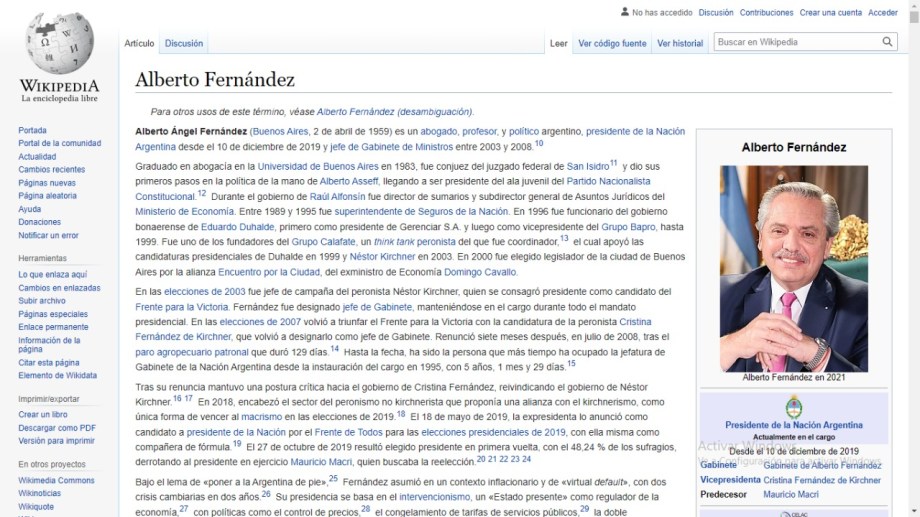Viewport: 920px width, 517px height.
Task: Open the macrismo link
Action: (x=262, y=417)
